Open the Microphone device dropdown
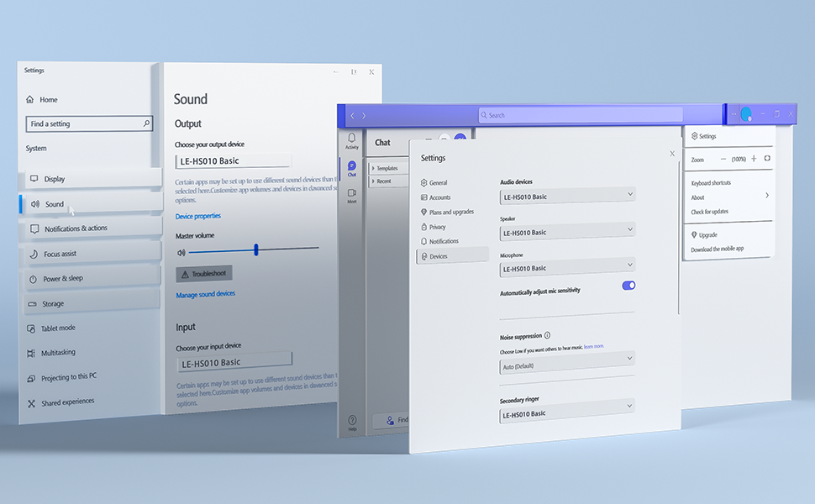 point(567,268)
